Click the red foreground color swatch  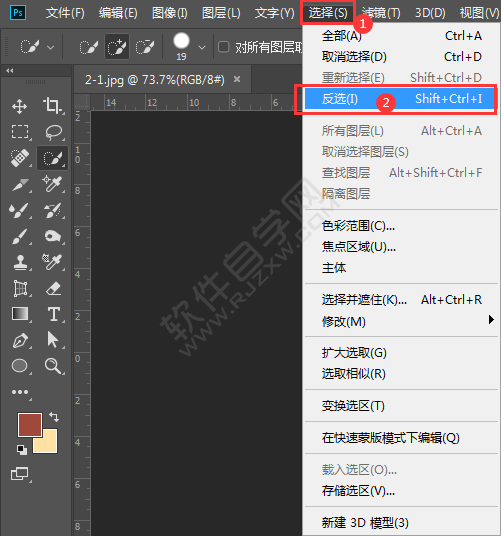[30, 425]
